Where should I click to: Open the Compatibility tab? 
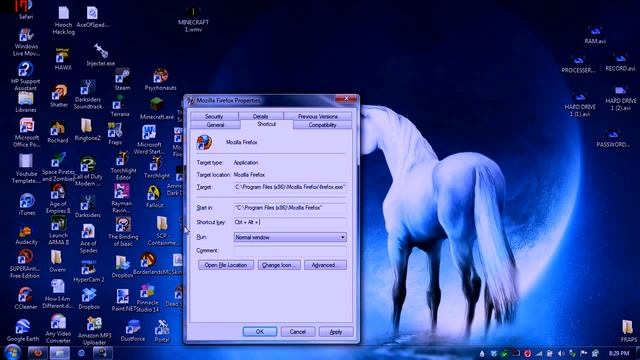click(x=322, y=125)
